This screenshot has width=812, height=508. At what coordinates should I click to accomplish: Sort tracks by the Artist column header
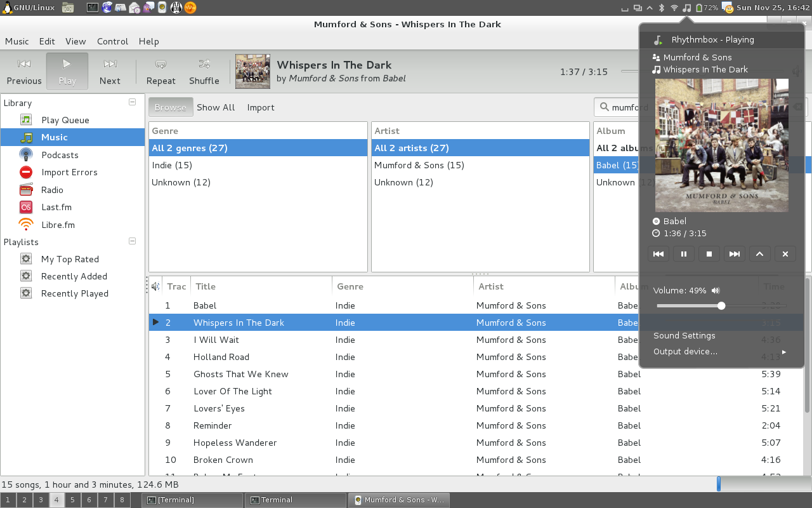[544, 286]
